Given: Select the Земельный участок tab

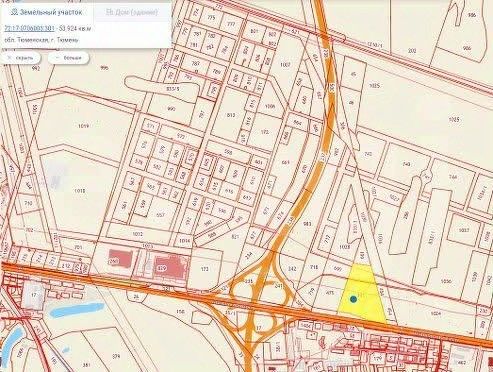Looking at the screenshot, I should (x=46, y=13).
